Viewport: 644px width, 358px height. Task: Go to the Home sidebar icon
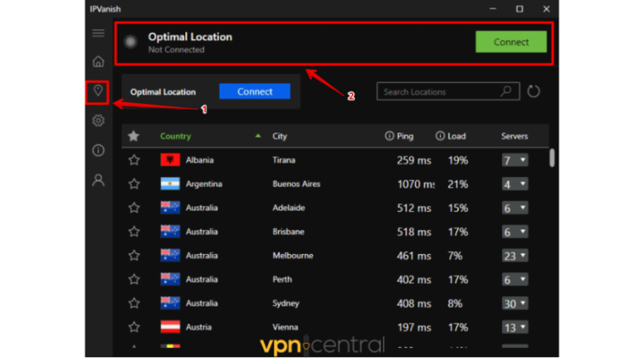pos(98,61)
